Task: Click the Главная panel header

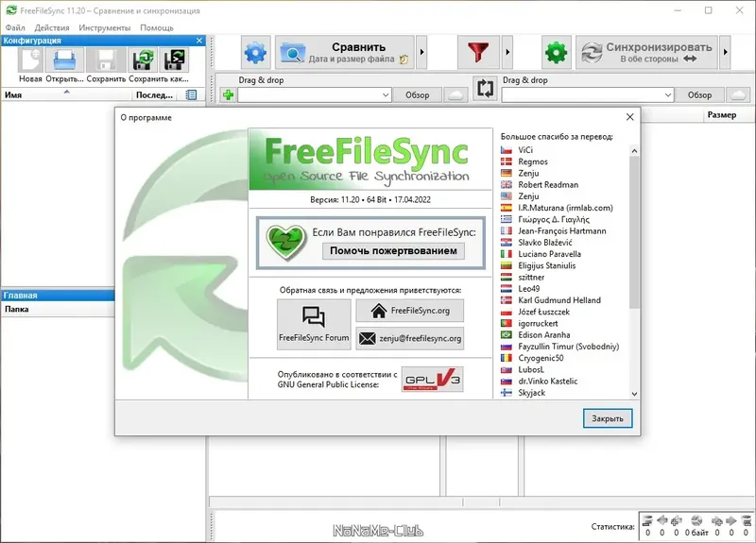Action: (x=58, y=296)
